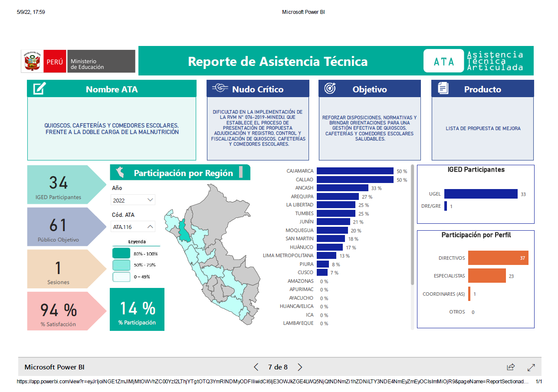Enter full screen mode with the expand icon

click(x=531, y=367)
